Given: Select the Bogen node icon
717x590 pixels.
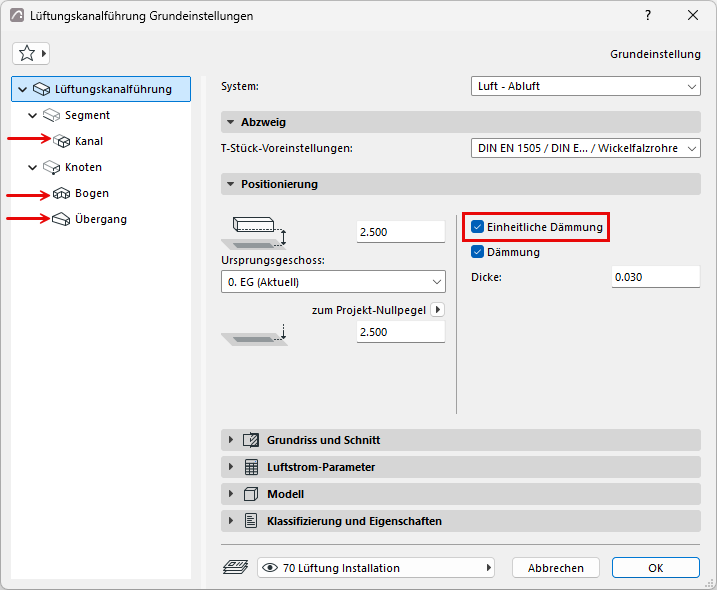Looking at the screenshot, I should pyautogui.click(x=61, y=193).
